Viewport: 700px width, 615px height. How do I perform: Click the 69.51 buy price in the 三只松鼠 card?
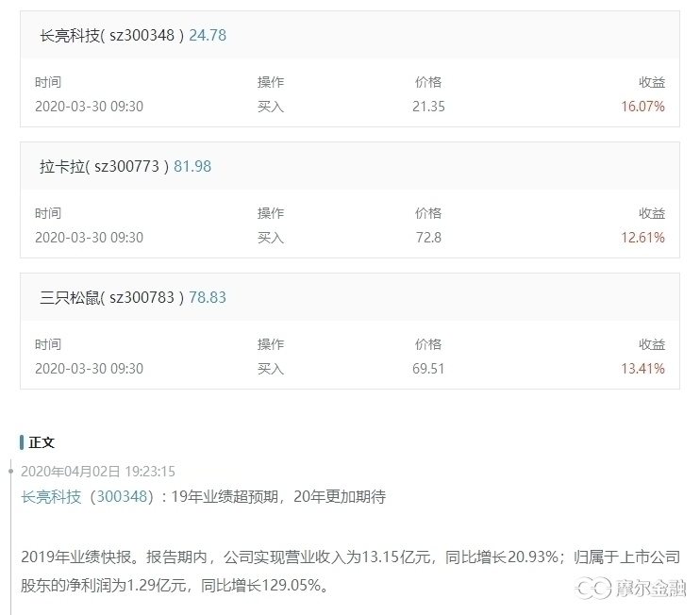tap(428, 369)
